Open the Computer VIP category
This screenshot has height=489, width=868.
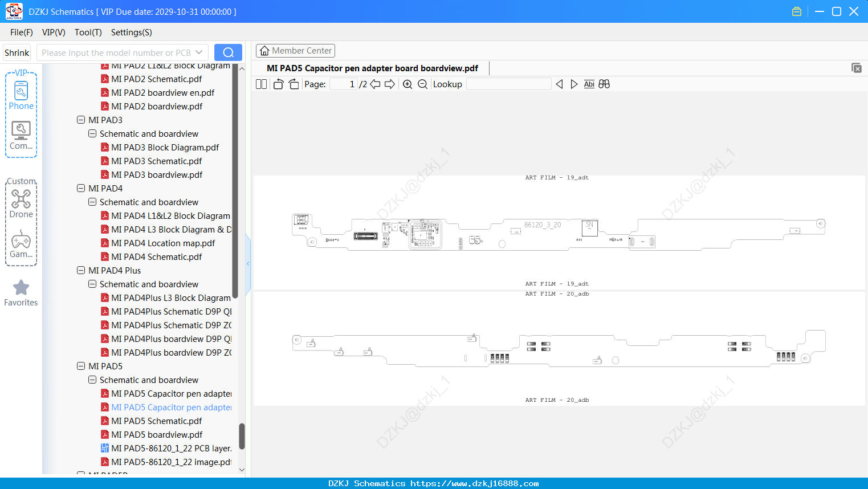[x=21, y=136]
